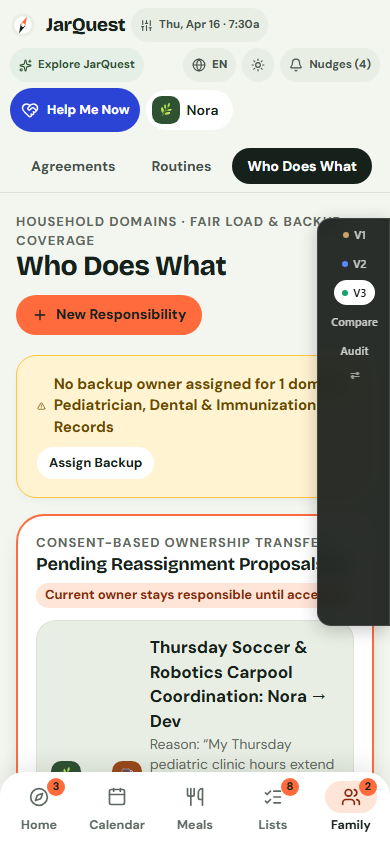This screenshot has width=390, height=844.
Task: Click the Thursday Soccer & Robotics Carpool proposal title
Action: [x=238, y=684]
